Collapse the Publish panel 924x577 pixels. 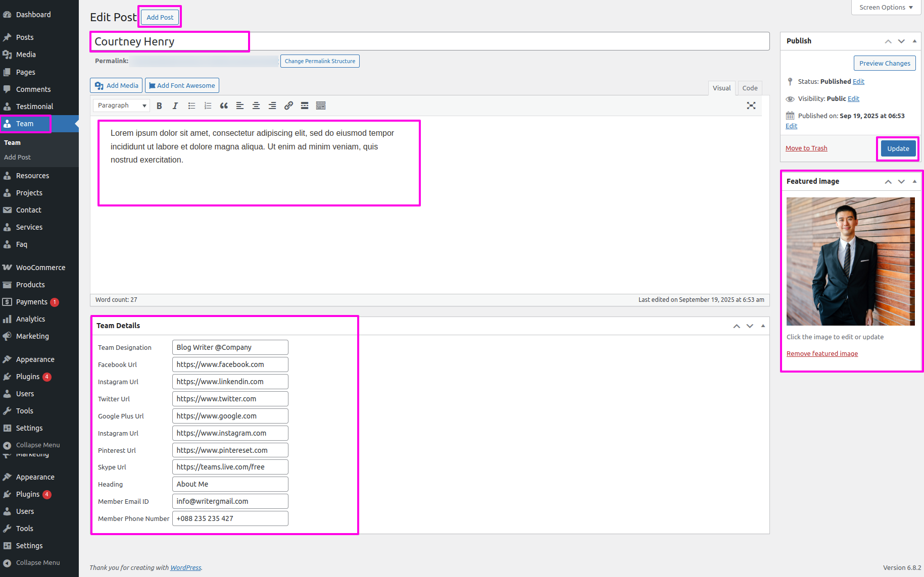914,41
